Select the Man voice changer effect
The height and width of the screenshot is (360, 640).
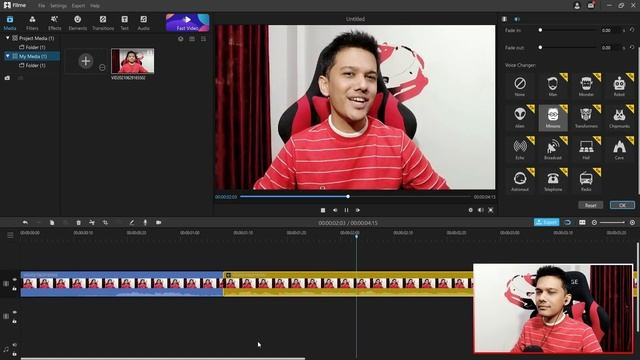click(x=553, y=86)
